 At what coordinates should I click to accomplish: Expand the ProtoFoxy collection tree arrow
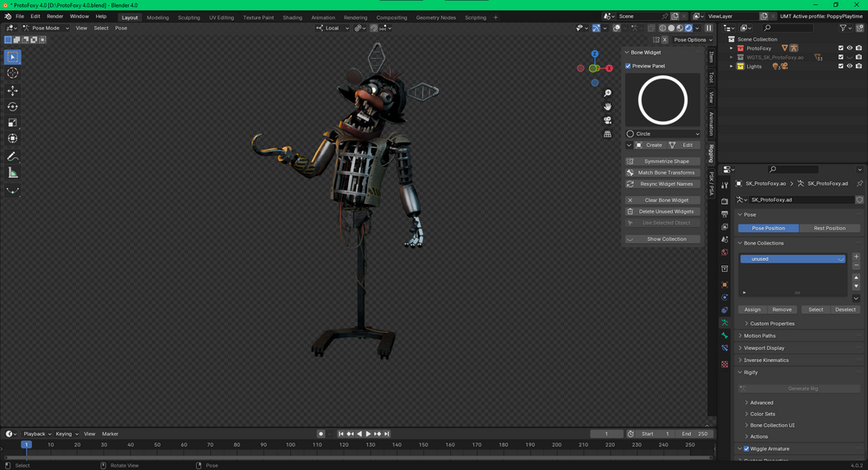coord(732,48)
